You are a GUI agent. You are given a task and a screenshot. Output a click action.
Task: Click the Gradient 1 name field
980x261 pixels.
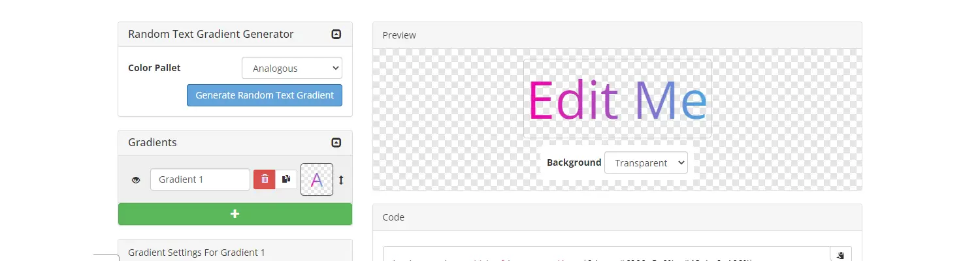point(200,179)
